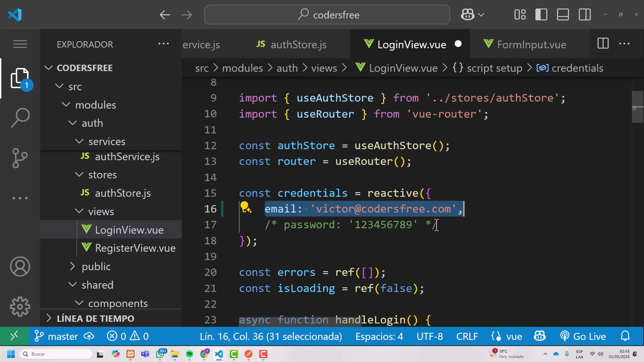Change encoding UTF-8
The width and height of the screenshot is (644, 362).
pyautogui.click(x=430, y=336)
